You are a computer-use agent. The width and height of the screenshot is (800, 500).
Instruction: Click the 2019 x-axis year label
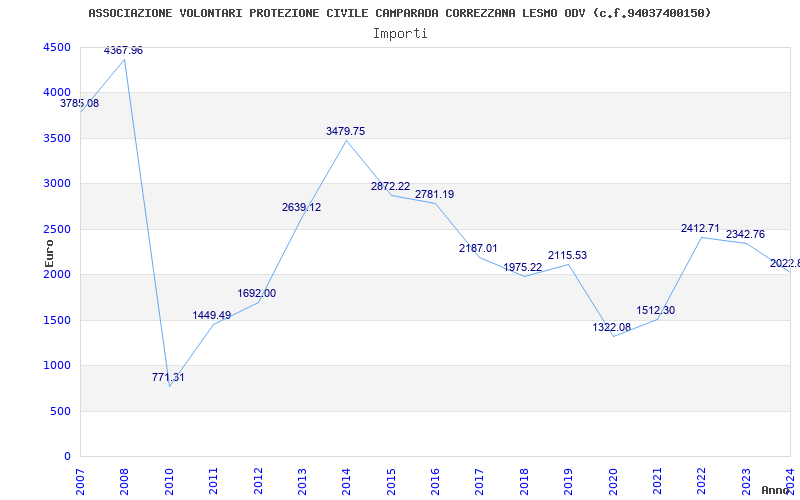(x=568, y=481)
